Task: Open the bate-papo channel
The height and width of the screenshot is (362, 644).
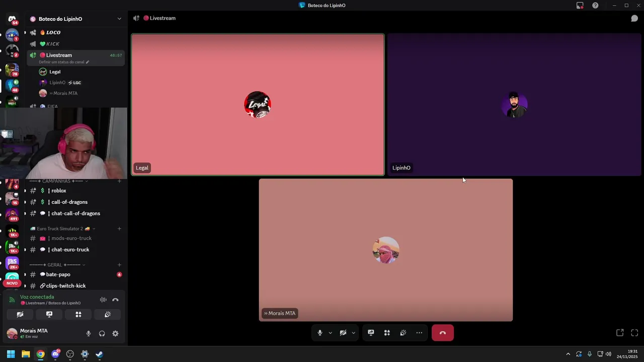Action: click(75, 275)
